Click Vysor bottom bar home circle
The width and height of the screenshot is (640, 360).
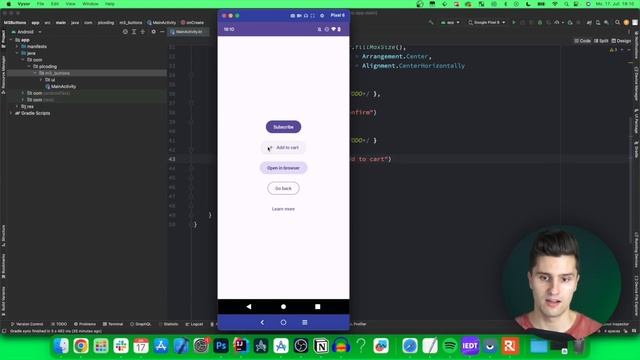pos(283,322)
